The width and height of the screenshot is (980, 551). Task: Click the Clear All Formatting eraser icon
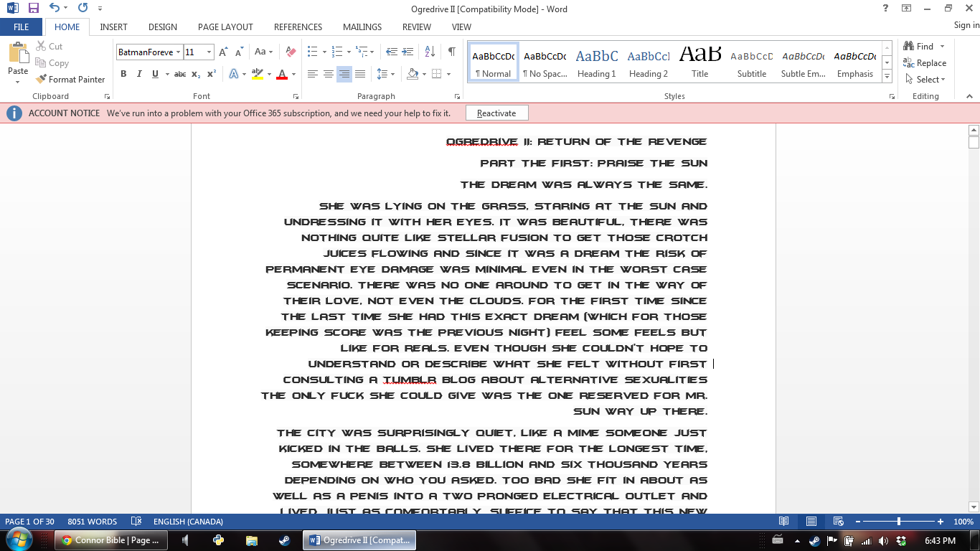click(291, 52)
